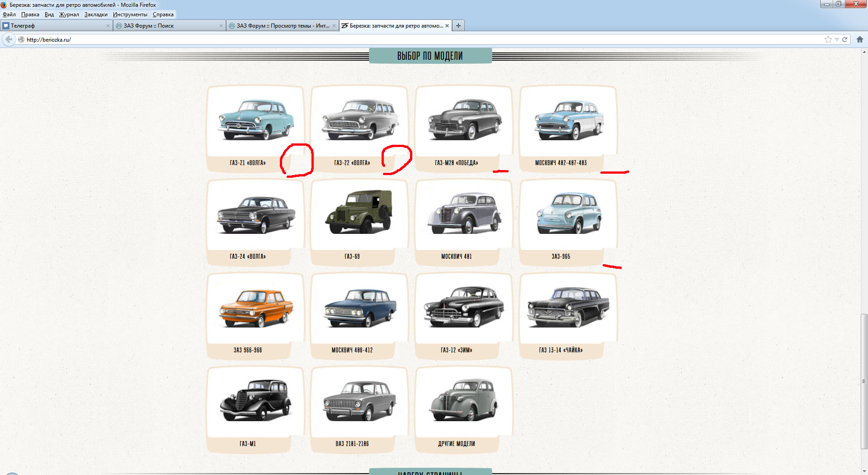Open a new tab with plus button

[458, 26]
